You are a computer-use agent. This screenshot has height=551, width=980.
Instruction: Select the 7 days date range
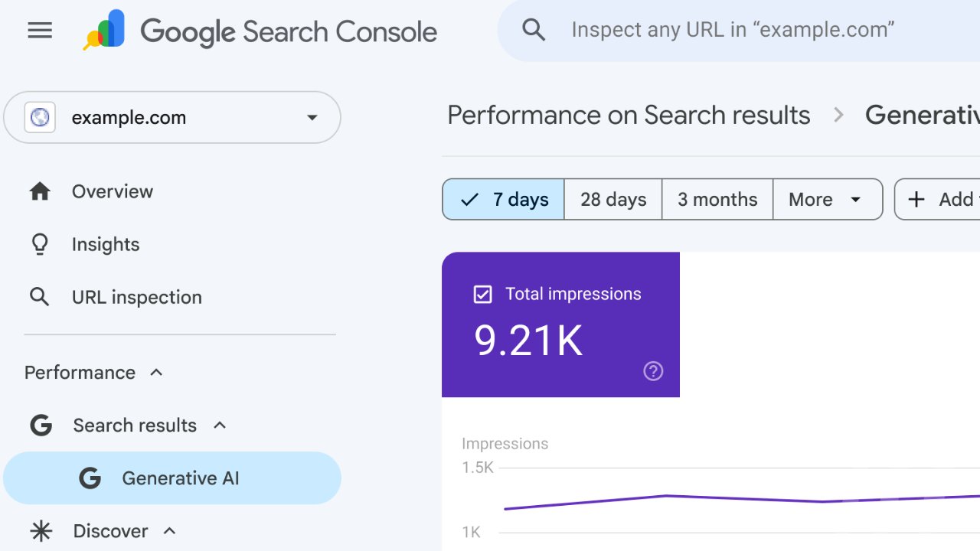pos(504,200)
